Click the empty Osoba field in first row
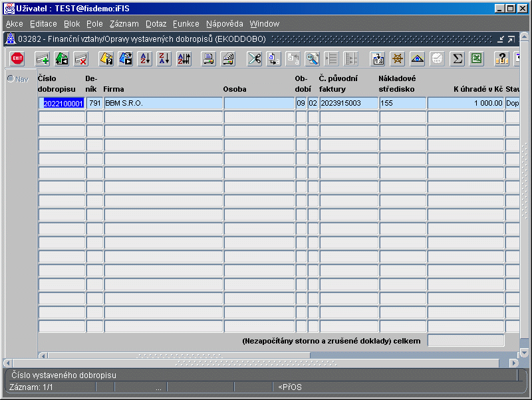Image resolution: width=532 pixels, height=400 pixels. (259, 103)
